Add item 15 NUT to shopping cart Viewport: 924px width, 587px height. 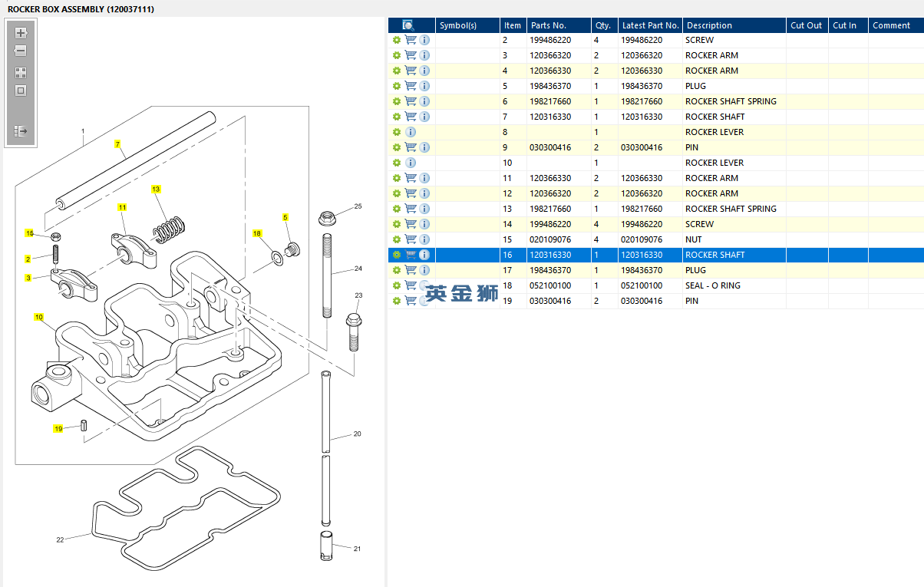point(411,239)
